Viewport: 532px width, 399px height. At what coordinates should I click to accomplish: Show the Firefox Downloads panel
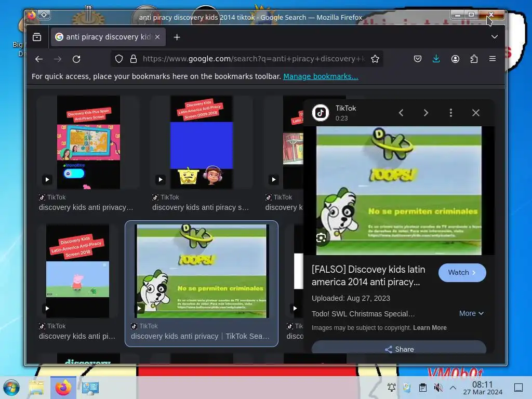[436, 59]
